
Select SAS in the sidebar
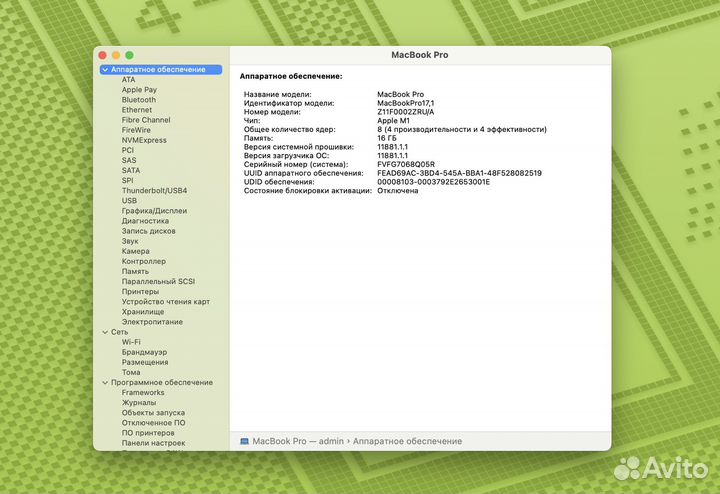[129, 161]
